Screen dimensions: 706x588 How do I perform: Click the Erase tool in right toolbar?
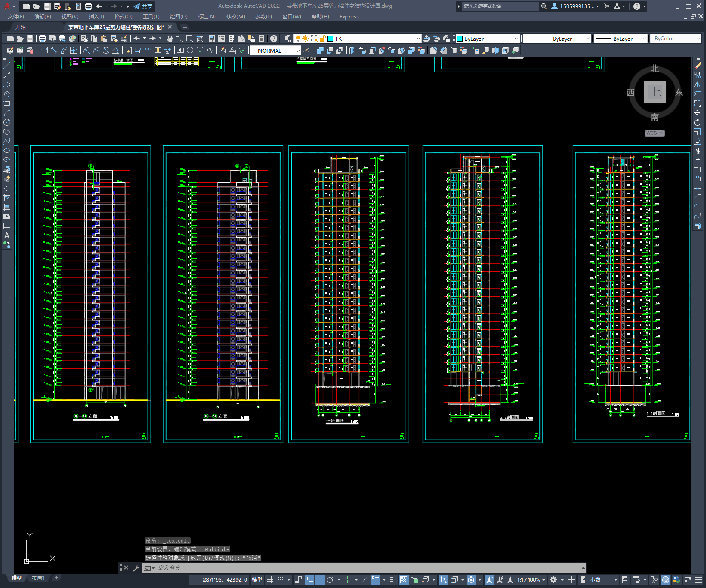click(x=697, y=66)
